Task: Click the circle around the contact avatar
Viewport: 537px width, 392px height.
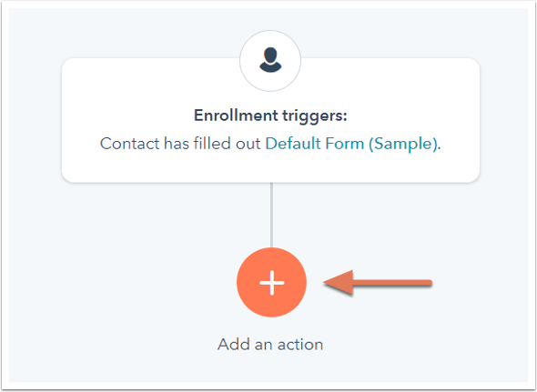Action: point(270,61)
